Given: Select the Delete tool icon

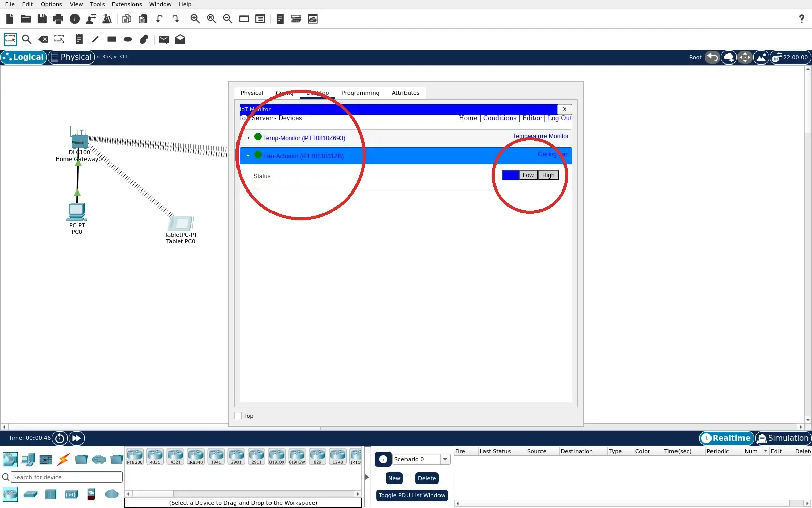Looking at the screenshot, I should point(43,39).
